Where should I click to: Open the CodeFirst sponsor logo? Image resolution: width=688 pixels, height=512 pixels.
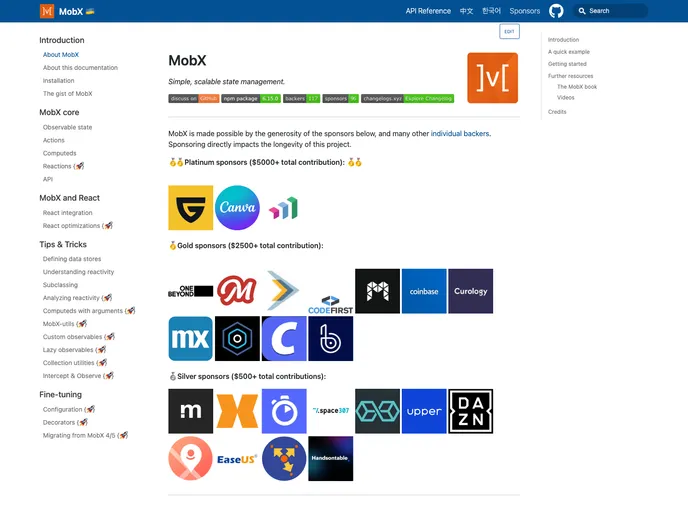click(x=330, y=305)
